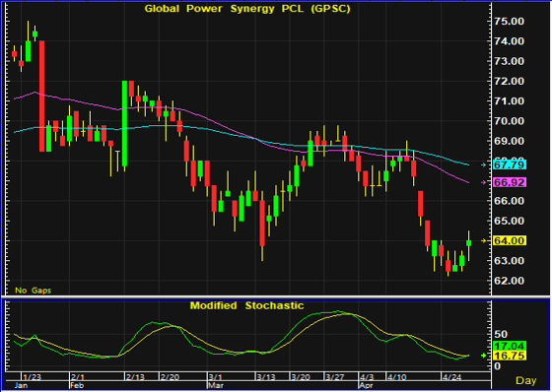Click the tall green candle before 2/13

[124, 123]
